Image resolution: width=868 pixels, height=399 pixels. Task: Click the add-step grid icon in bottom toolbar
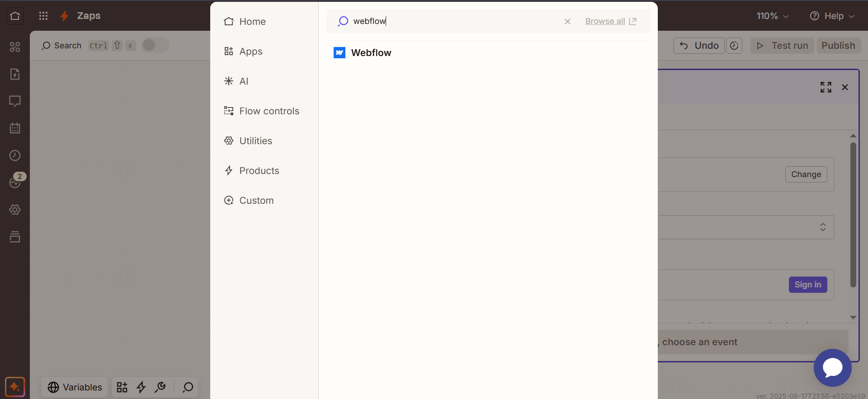point(122,387)
